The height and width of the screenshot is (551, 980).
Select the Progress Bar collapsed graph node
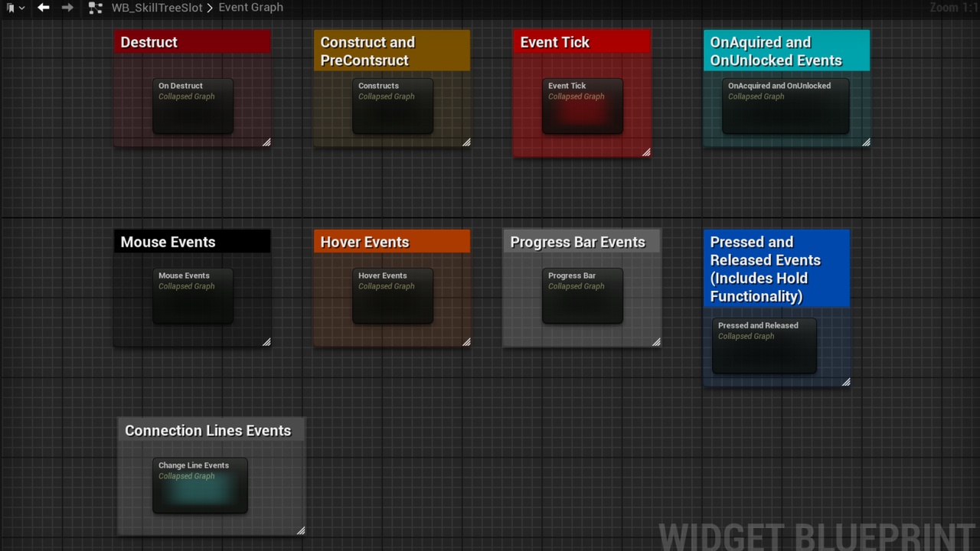[582, 295]
